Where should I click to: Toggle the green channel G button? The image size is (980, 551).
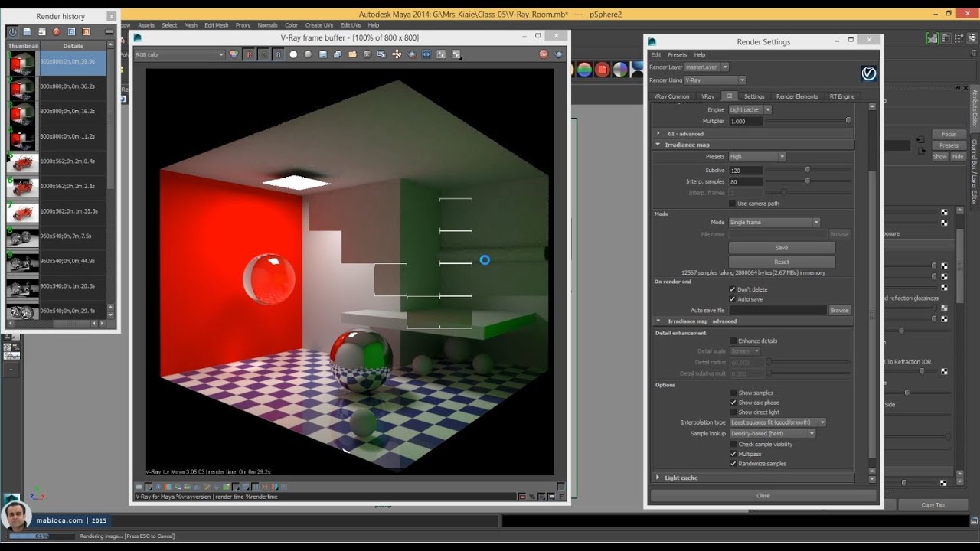tap(263, 54)
